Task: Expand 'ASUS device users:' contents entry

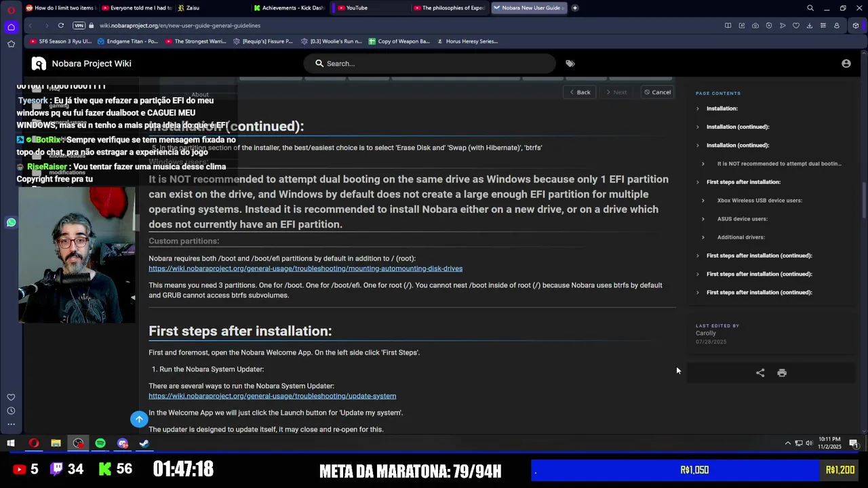Action: coord(703,219)
